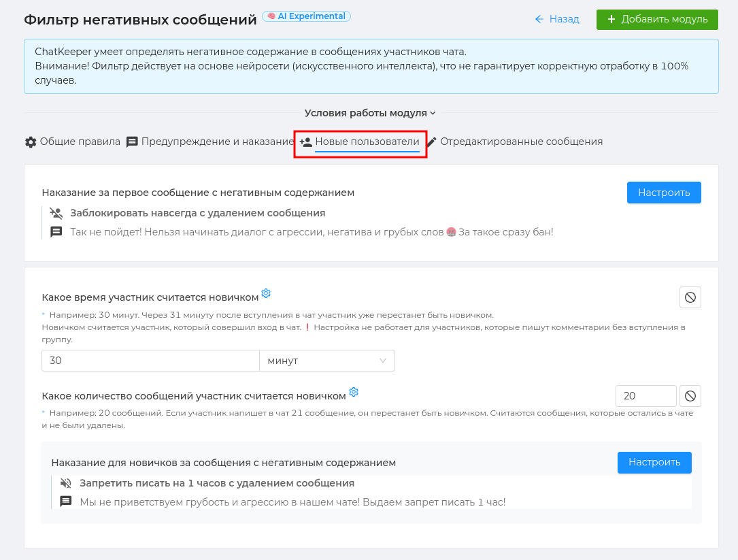Click the 30 time value input field

click(150, 361)
